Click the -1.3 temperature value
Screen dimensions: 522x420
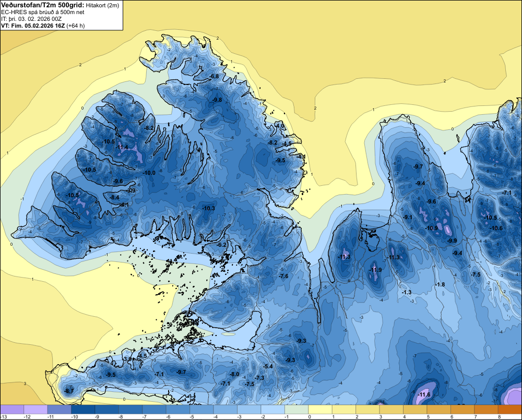pos(407,292)
